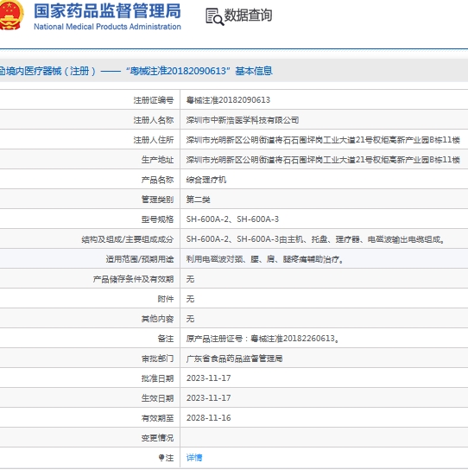The width and height of the screenshot is (468, 476).
Task: Select the page heading 粤械注准20182090613 基本信息
Action: [x=199, y=71]
